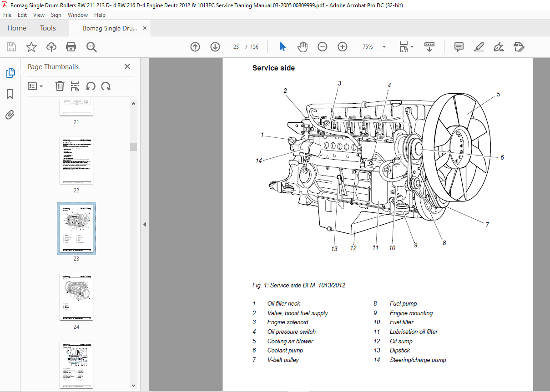
Task: Click 'V-belt pulley' legend text
Action: (283, 360)
